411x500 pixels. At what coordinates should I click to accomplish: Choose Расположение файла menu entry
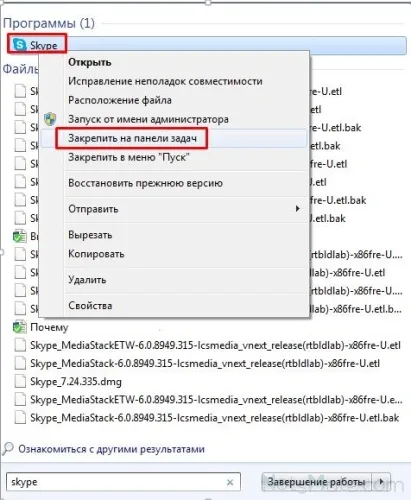pos(120,100)
